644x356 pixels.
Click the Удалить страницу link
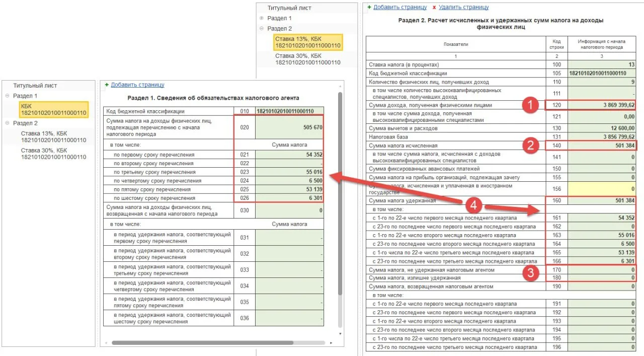[x=463, y=8]
